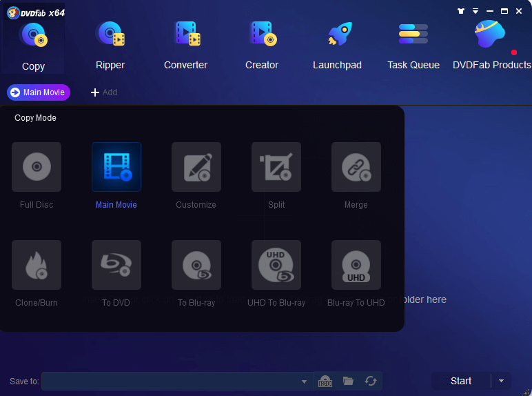Open the title bar dropdown menu
Viewport: 532px width, 396px height.
[475, 11]
